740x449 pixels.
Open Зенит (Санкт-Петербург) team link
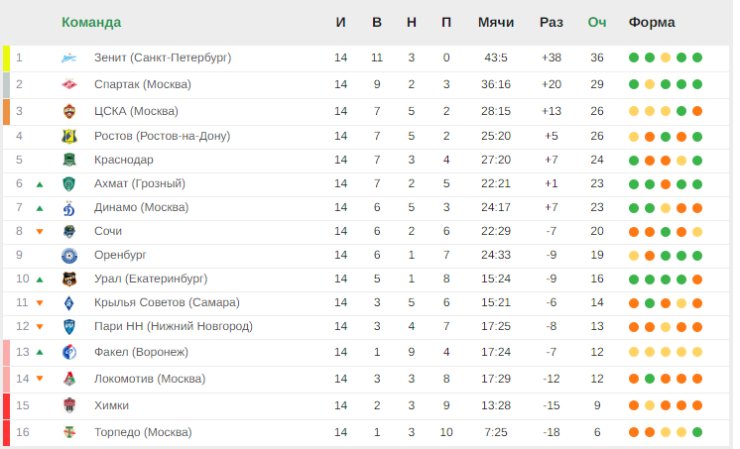tap(163, 58)
